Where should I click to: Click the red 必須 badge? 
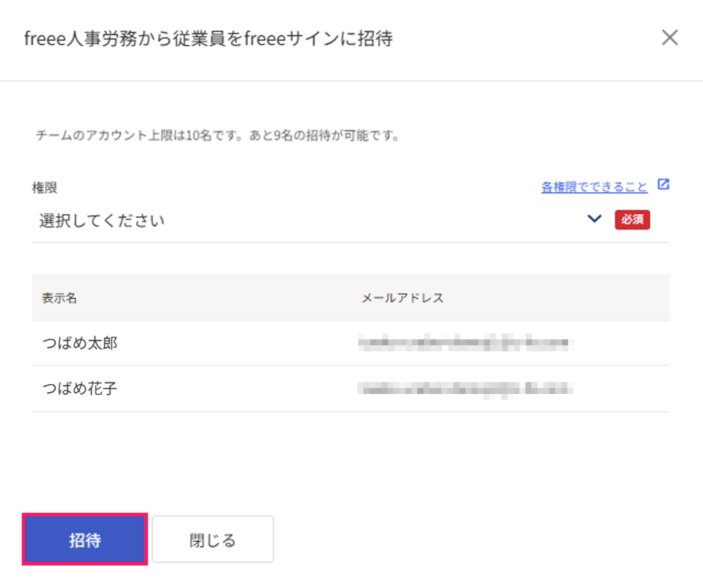pos(632,220)
